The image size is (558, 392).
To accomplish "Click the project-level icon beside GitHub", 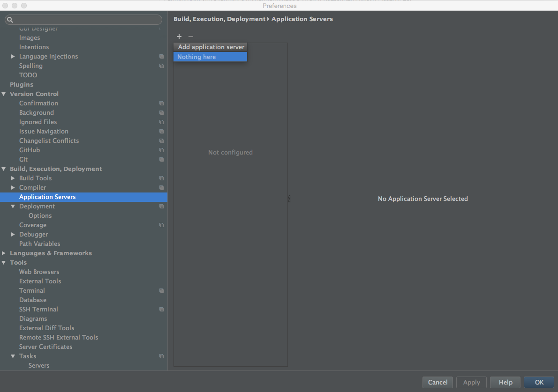I will pos(161,150).
